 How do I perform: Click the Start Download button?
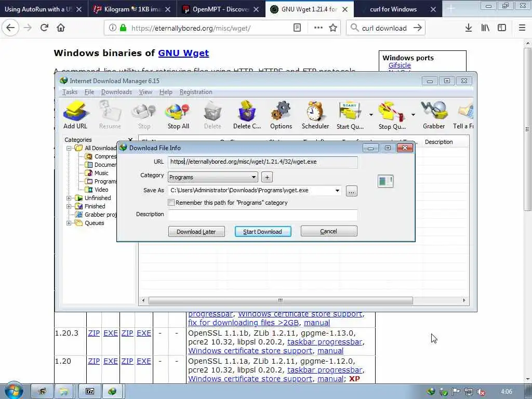[262, 232]
